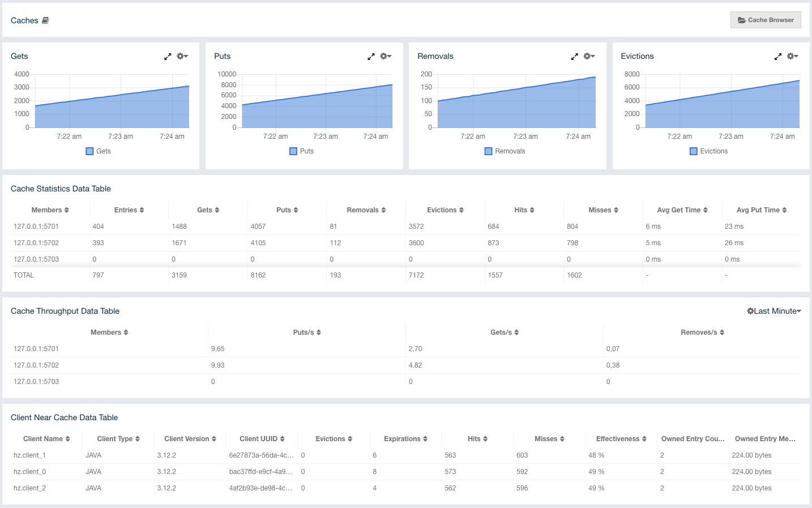The height and width of the screenshot is (508, 812).
Task: Sort statistics table by Removals column
Action: pyautogui.click(x=366, y=210)
